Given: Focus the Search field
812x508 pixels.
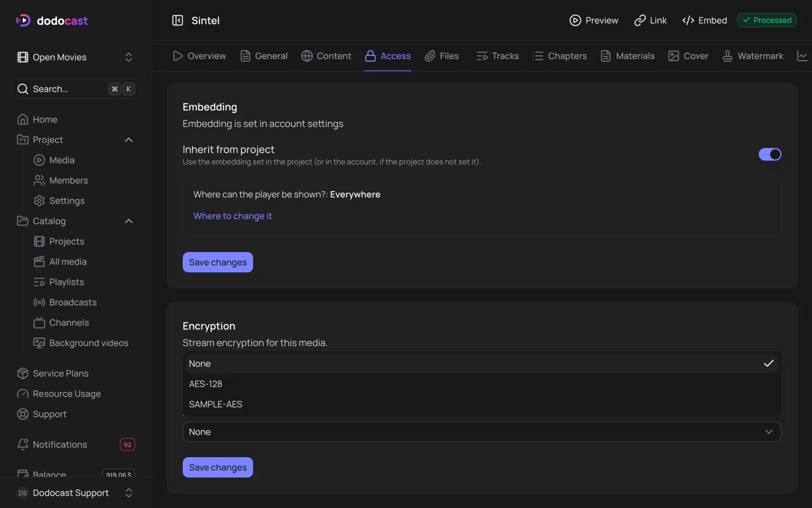Looking at the screenshot, I should (x=76, y=89).
